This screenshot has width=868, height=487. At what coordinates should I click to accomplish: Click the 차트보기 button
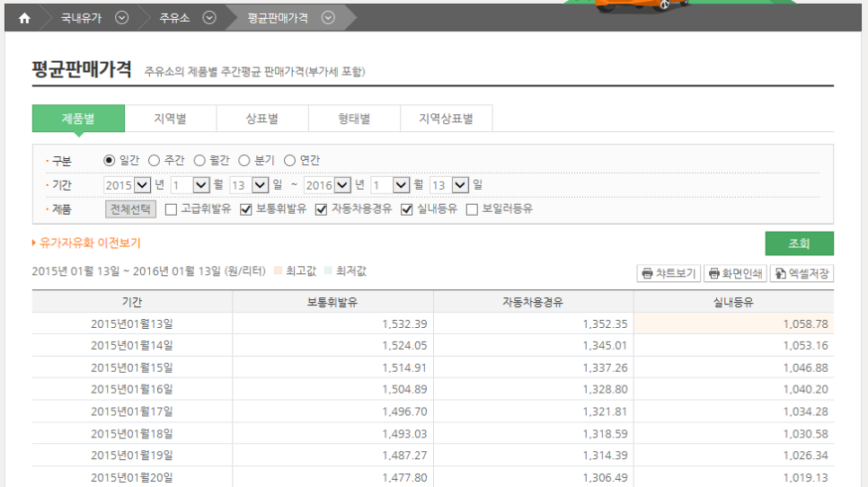[669, 273]
